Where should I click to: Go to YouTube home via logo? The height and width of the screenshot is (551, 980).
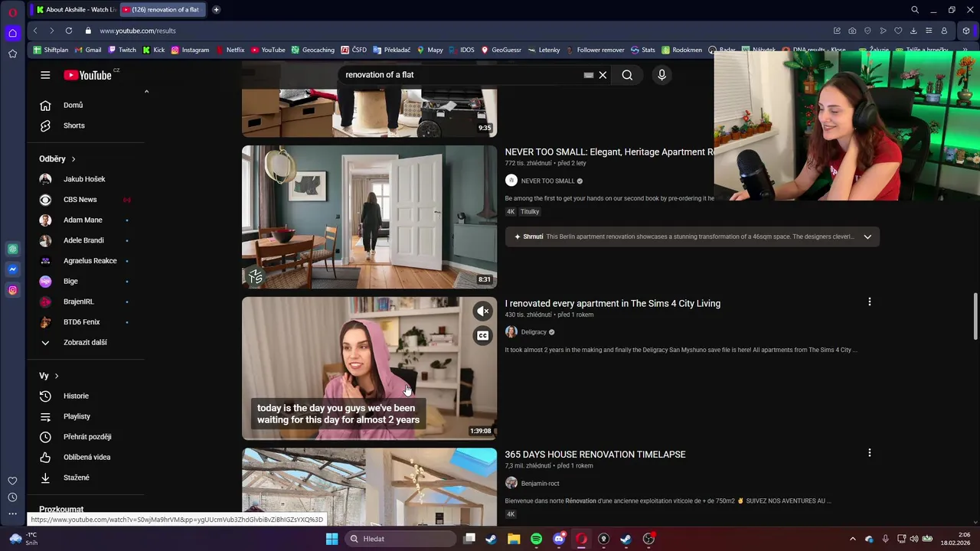[x=87, y=75]
